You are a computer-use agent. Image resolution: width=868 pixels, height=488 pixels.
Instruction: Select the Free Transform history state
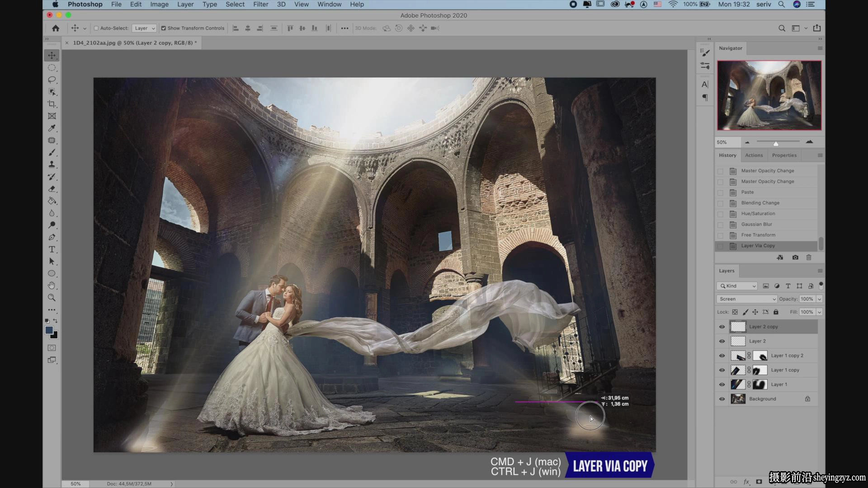coord(766,235)
